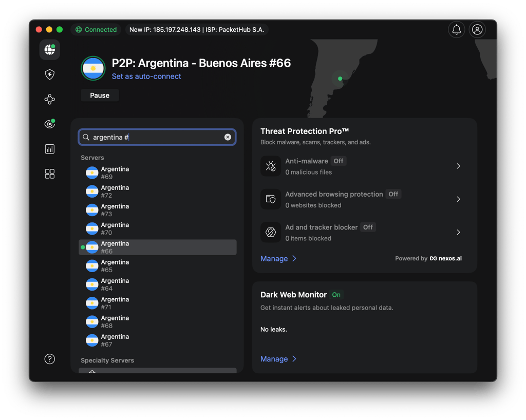Click the green server dot on map
Image resolution: width=526 pixels, height=420 pixels.
[x=340, y=79]
